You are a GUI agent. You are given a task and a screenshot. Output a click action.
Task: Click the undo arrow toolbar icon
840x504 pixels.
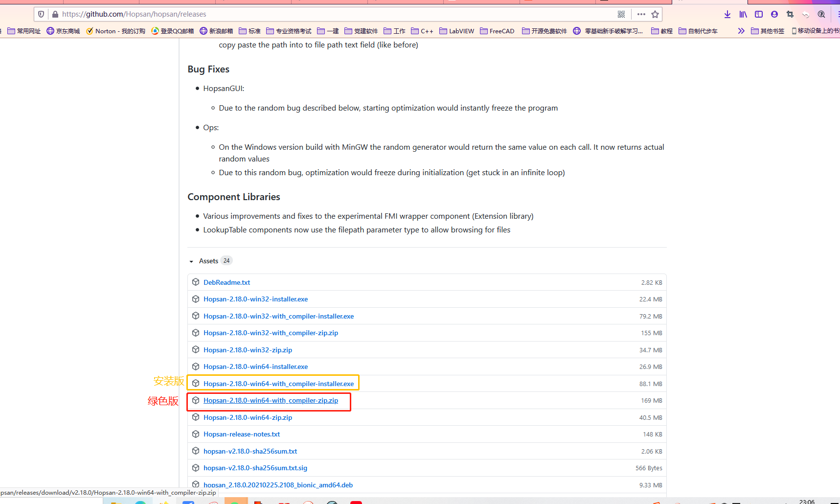[x=806, y=14]
